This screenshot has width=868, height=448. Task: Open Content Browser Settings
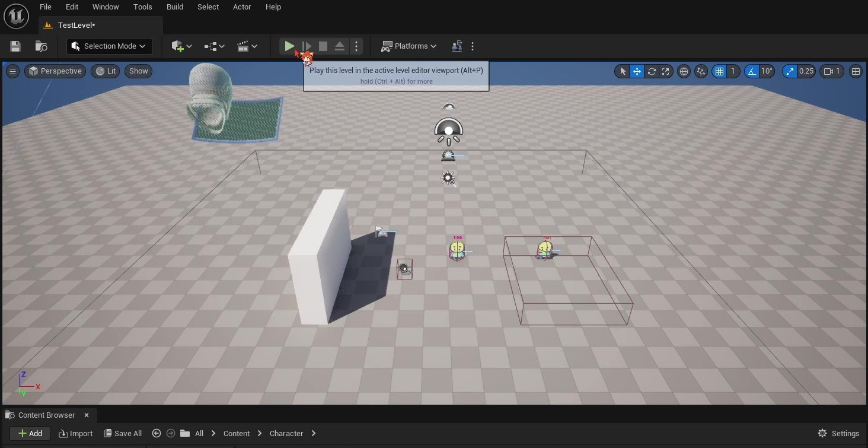point(838,434)
